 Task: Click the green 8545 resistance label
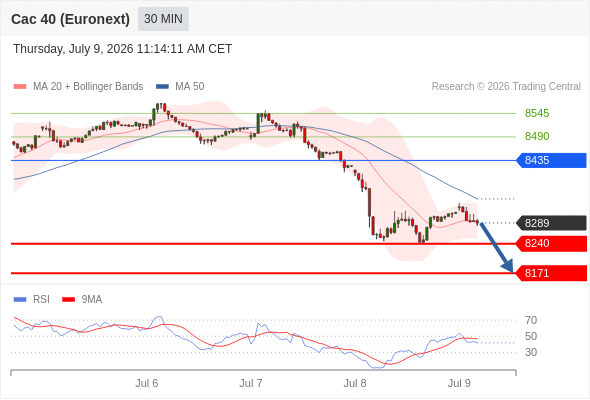point(537,113)
